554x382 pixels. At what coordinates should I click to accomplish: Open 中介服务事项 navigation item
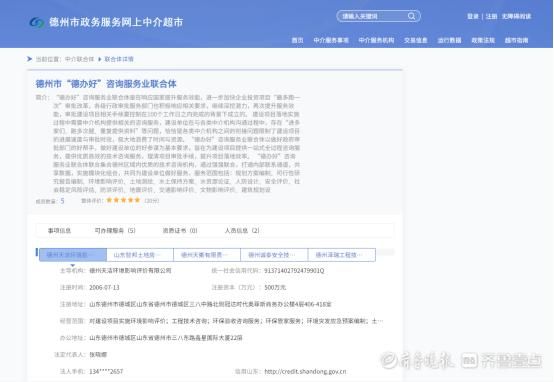click(331, 40)
